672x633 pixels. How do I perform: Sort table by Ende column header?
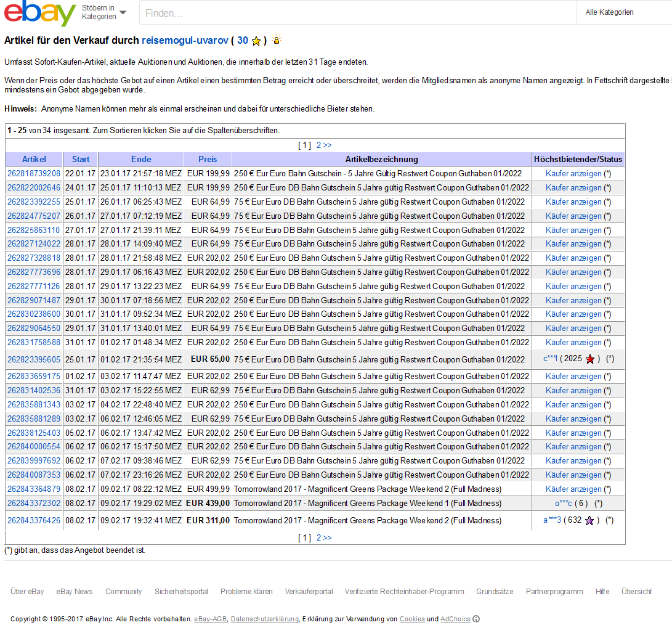[x=141, y=159]
